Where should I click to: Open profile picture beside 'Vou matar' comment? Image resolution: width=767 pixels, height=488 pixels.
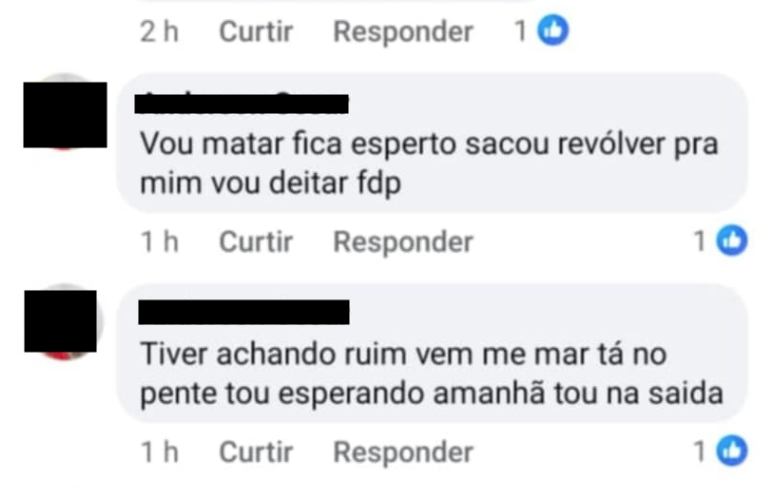point(65,114)
